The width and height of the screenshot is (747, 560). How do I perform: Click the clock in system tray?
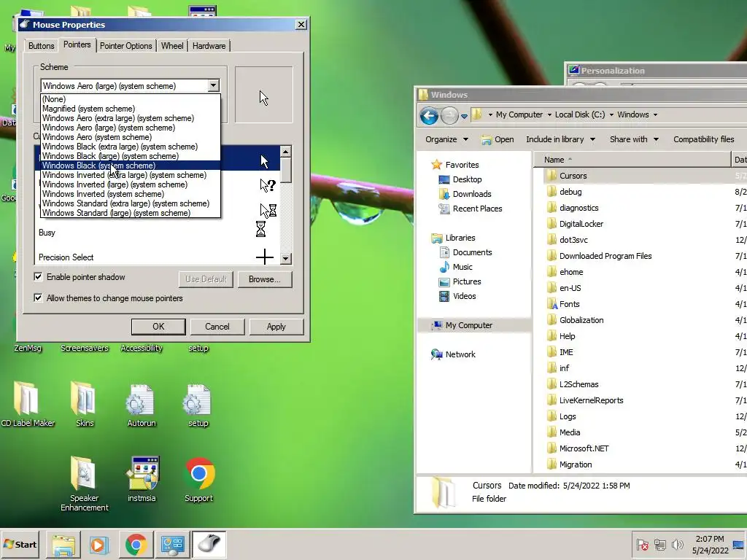[x=710, y=545]
